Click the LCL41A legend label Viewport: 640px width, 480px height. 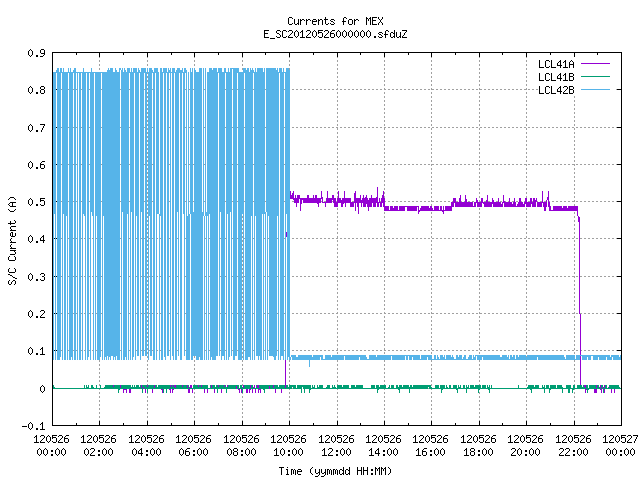[556, 64]
